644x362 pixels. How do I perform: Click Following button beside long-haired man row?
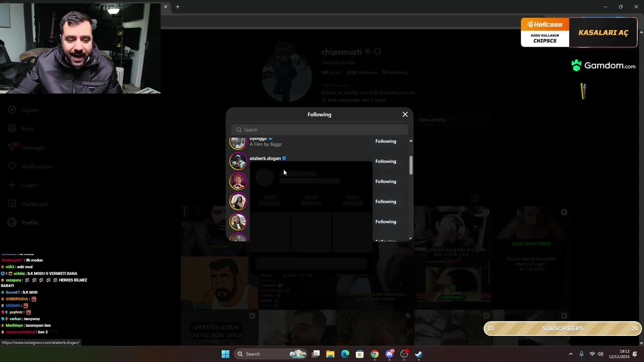386,222
